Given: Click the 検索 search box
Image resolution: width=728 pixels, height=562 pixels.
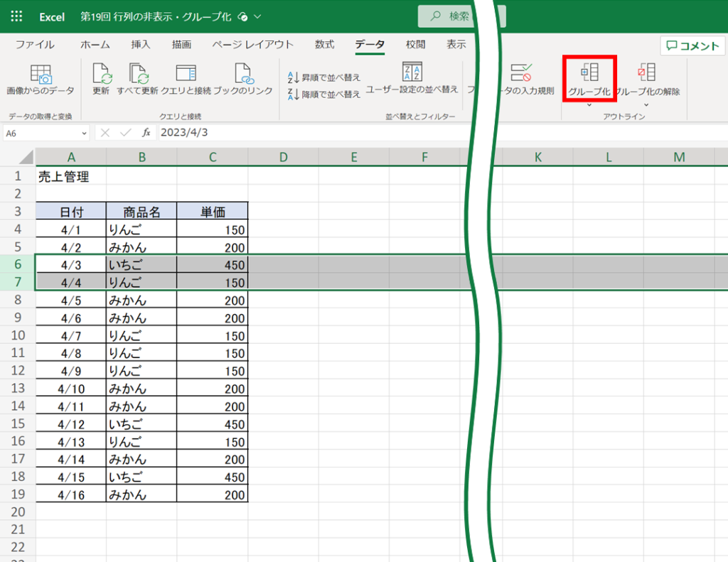Looking at the screenshot, I should [x=446, y=16].
